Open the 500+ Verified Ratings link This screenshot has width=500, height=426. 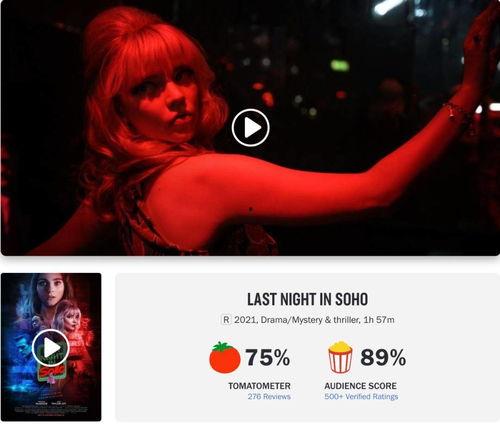[361, 397]
